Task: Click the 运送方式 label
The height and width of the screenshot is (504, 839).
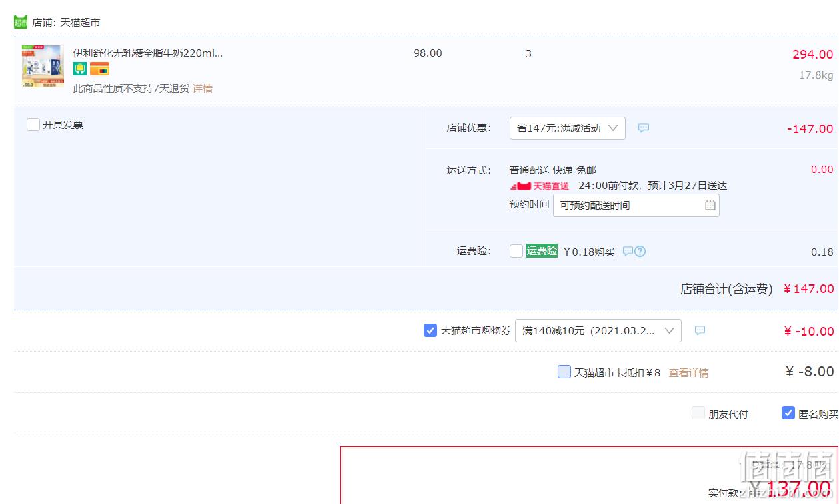Action: (469, 170)
